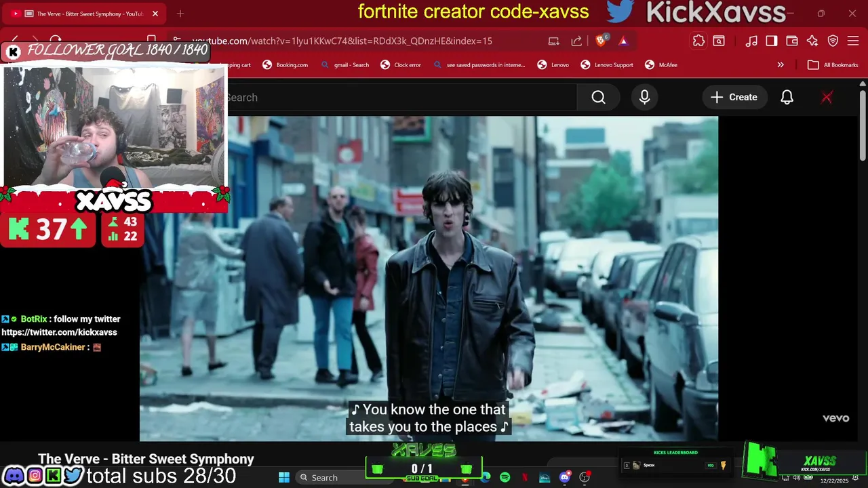The height and width of the screenshot is (488, 868).
Task: Open the Brave VPN shield icon
Action: (x=833, y=41)
